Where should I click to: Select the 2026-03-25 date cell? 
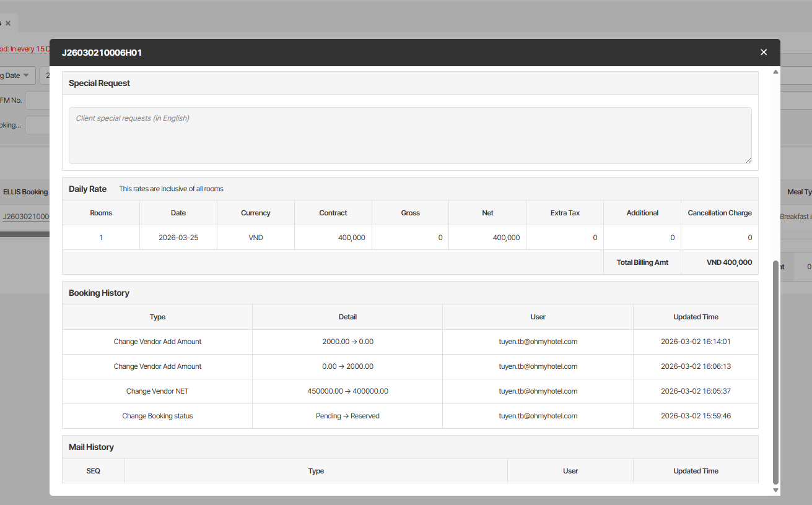[x=178, y=238]
